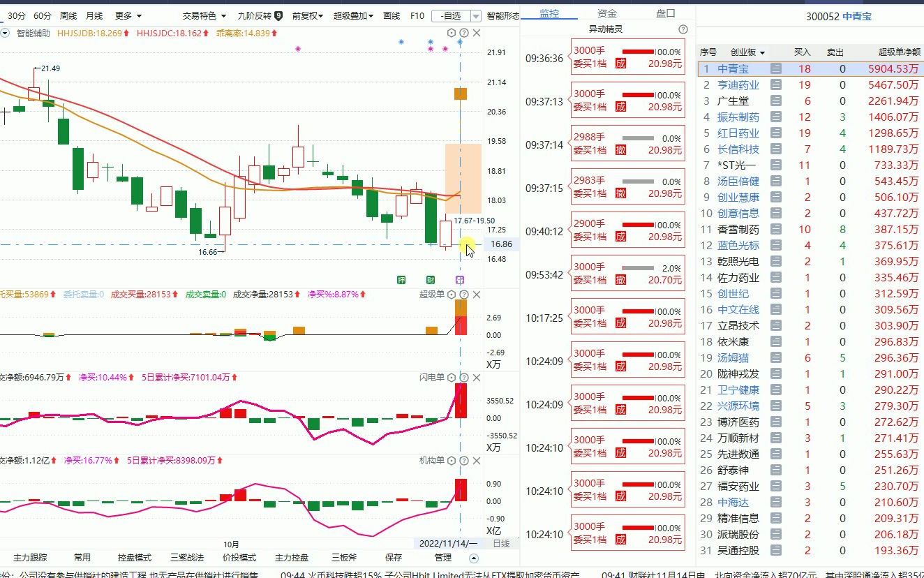
Task: Click the 画线 drawing button
Action: pos(392,15)
